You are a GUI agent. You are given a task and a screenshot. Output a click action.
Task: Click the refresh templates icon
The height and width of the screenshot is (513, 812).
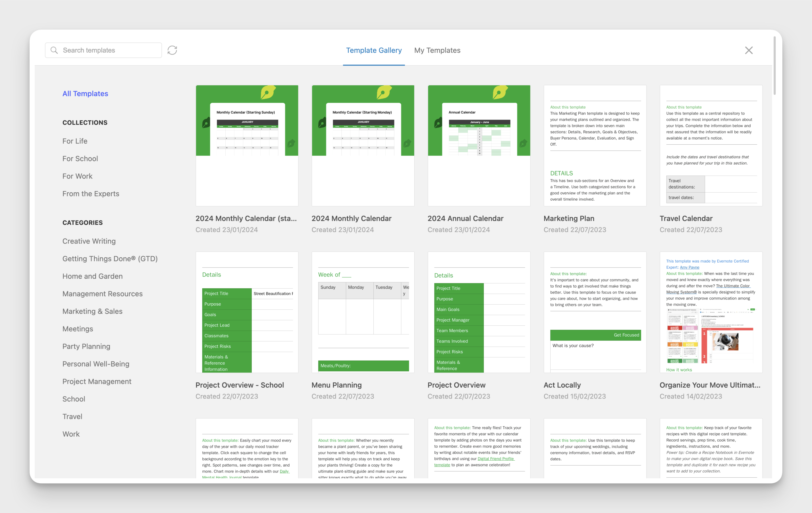click(172, 50)
